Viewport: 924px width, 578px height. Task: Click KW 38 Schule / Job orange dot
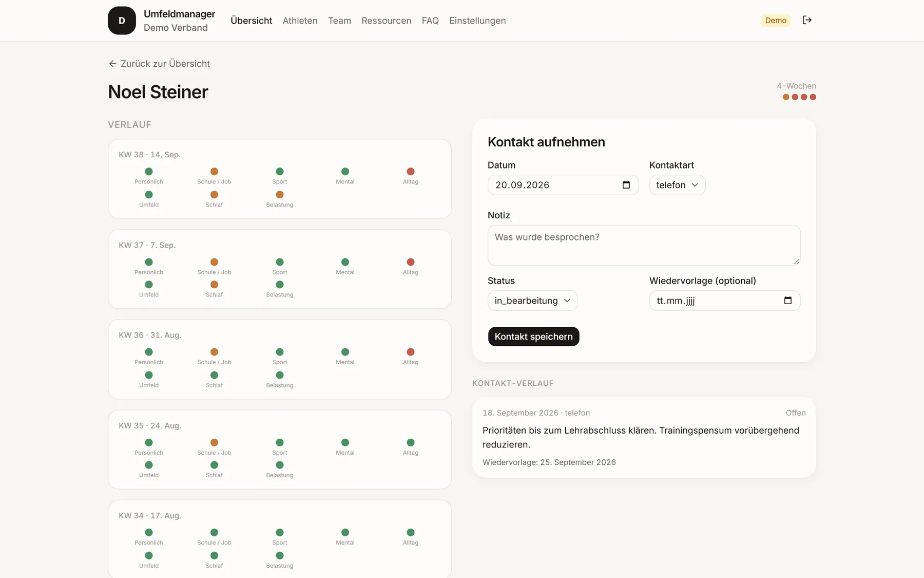[214, 172]
